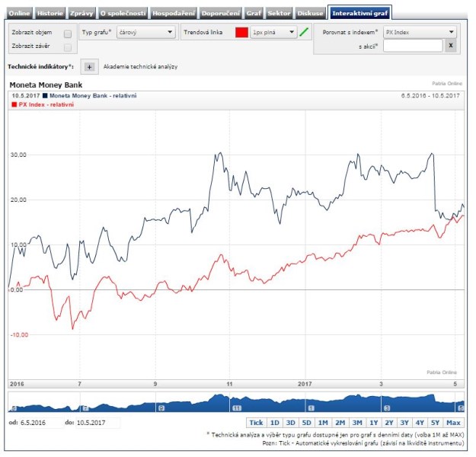
Task: Go to the Diskuse tab
Action: [309, 14]
